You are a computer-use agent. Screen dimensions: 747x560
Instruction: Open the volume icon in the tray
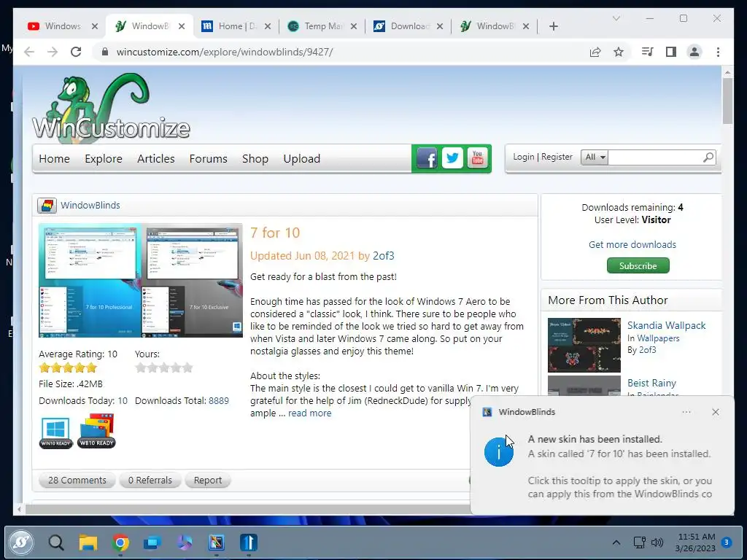(x=657, y=542)
